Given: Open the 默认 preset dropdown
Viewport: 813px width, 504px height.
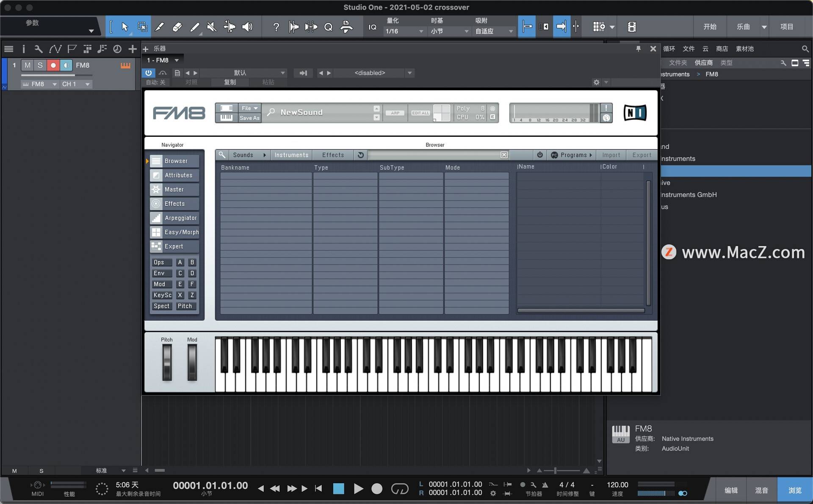Looking at the screenshot, I should (243, 73).
